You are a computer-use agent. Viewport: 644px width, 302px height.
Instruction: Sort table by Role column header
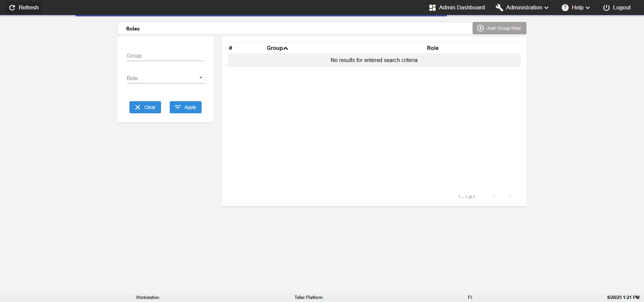[x=433, y=48]
